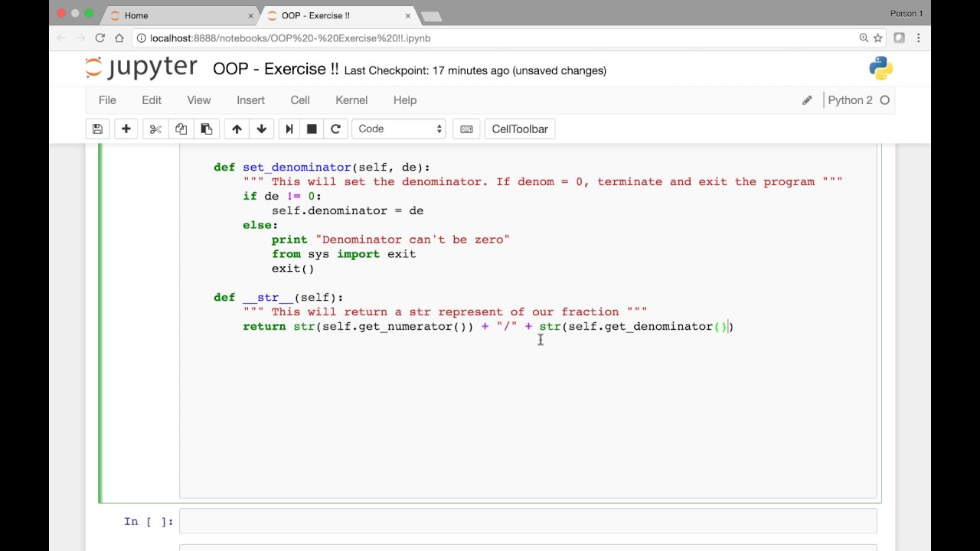The height and width of the screenshot is (551, 980).
Task: Save the notebook with the floppy disk icon
Action: pos(97,129)
